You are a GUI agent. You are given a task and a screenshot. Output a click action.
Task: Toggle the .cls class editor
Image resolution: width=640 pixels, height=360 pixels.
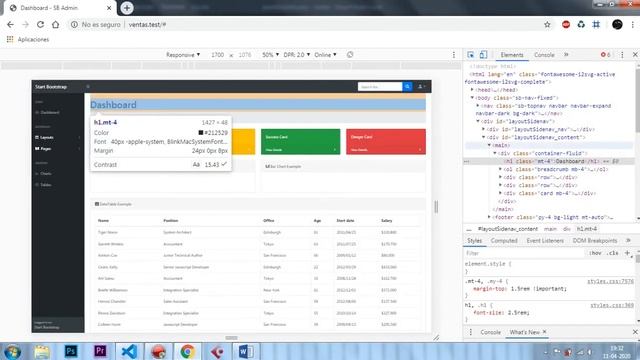coord(612,253)
